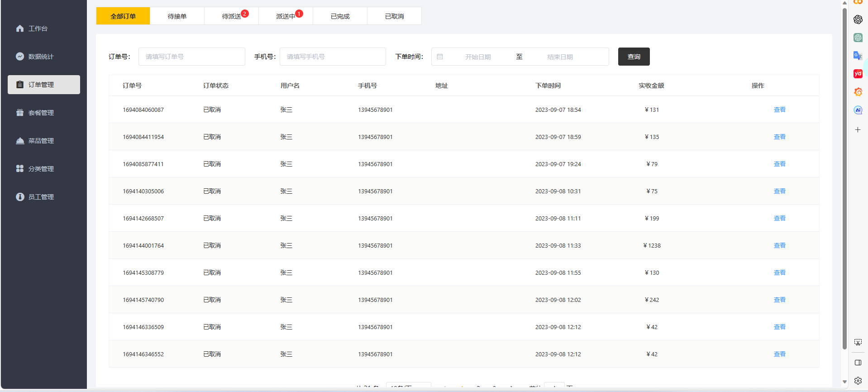
Task: Open 套餐管理 via gift icon
Action: [x=20, y=113]
